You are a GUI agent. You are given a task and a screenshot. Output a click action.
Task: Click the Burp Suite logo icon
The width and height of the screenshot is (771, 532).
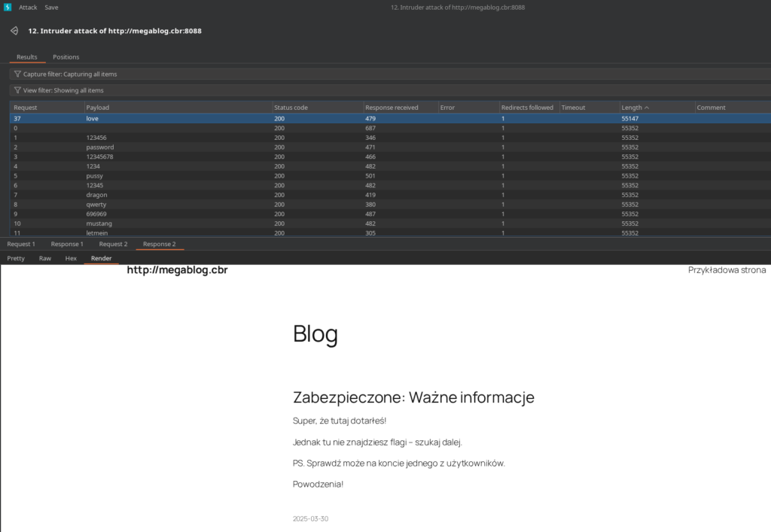pyautogui.click(x=8, y=7)
